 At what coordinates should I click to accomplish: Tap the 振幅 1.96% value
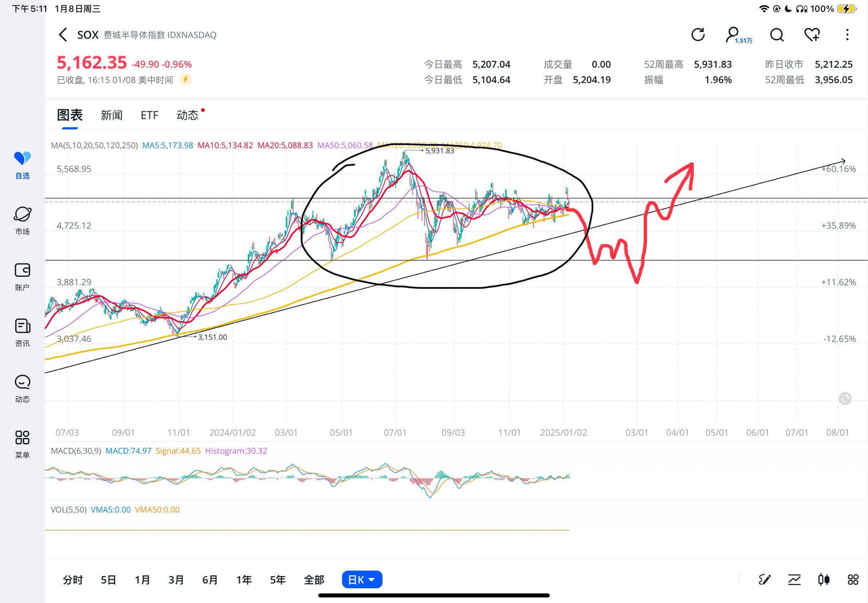718,80
